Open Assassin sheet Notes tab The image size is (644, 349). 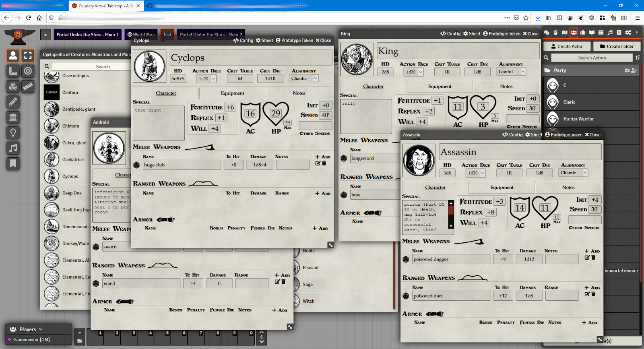pyautogui.click(x=568, y=187)
